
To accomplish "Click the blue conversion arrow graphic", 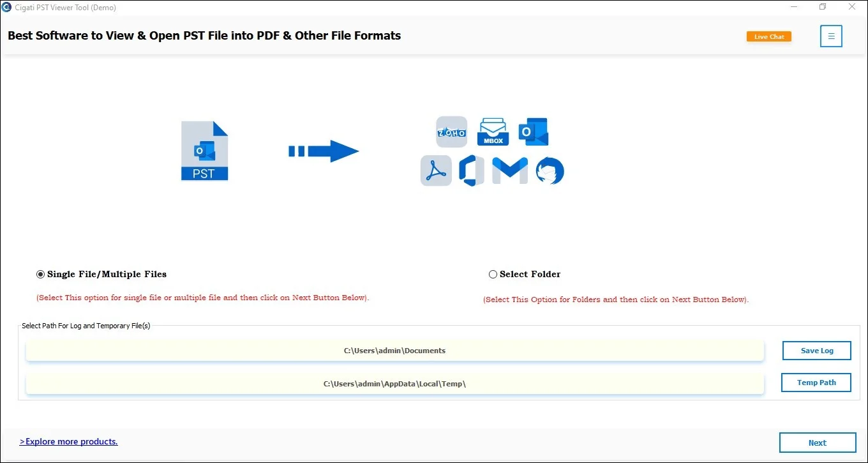I will pyautogui.click(x=324, y=151).
